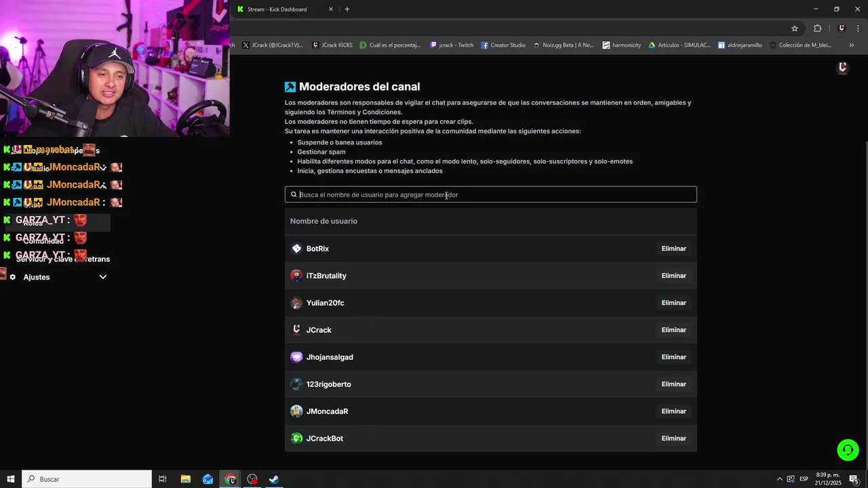Click Eliminar next to JCrack

coord(673,330)
